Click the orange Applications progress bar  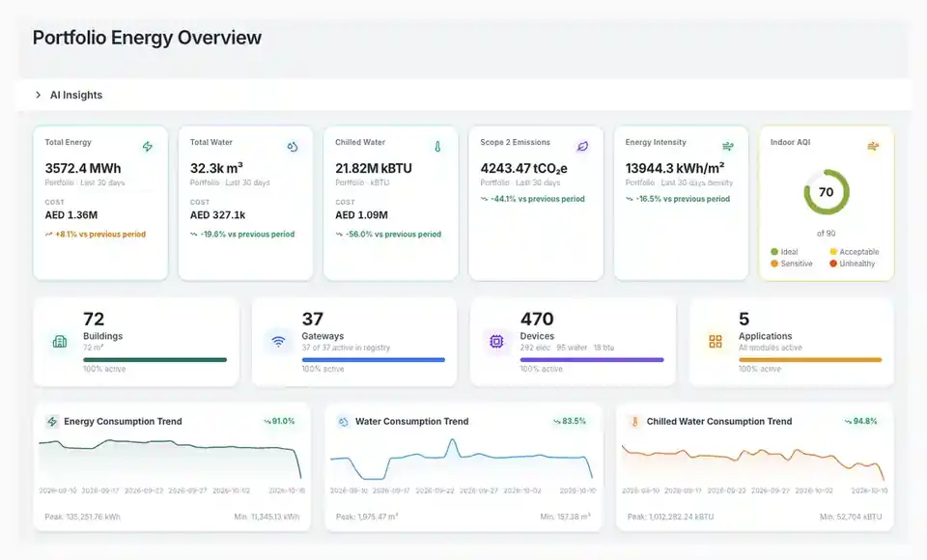click(x=810, y=359)
